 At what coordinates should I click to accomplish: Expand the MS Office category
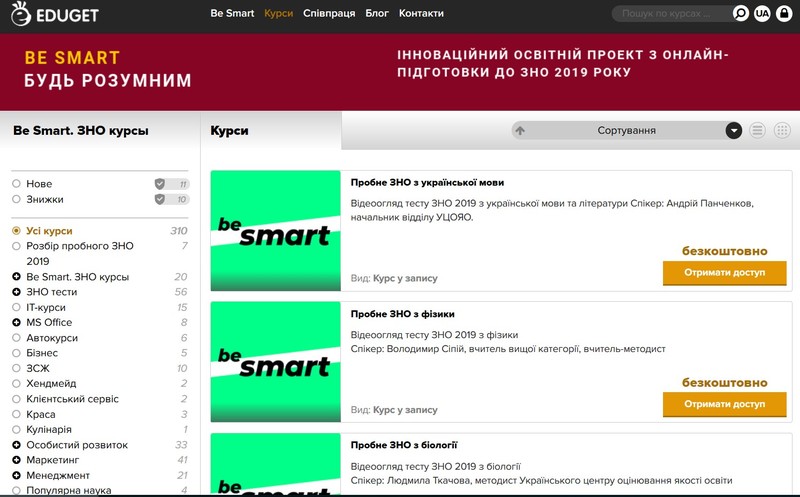(16, 322)
